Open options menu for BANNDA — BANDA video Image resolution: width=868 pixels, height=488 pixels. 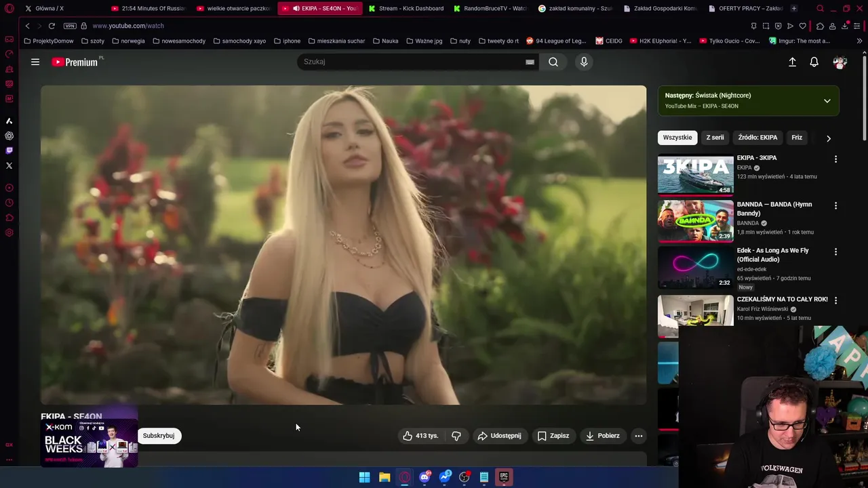(x=835, y=205)
